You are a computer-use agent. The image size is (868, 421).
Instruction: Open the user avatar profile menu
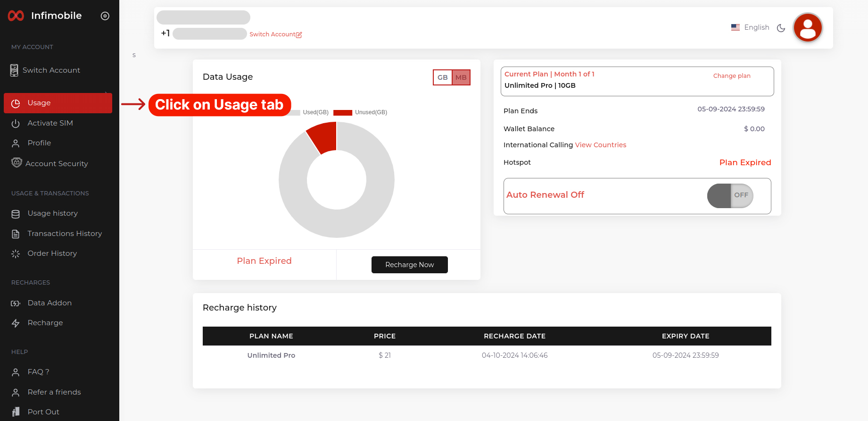808,28
